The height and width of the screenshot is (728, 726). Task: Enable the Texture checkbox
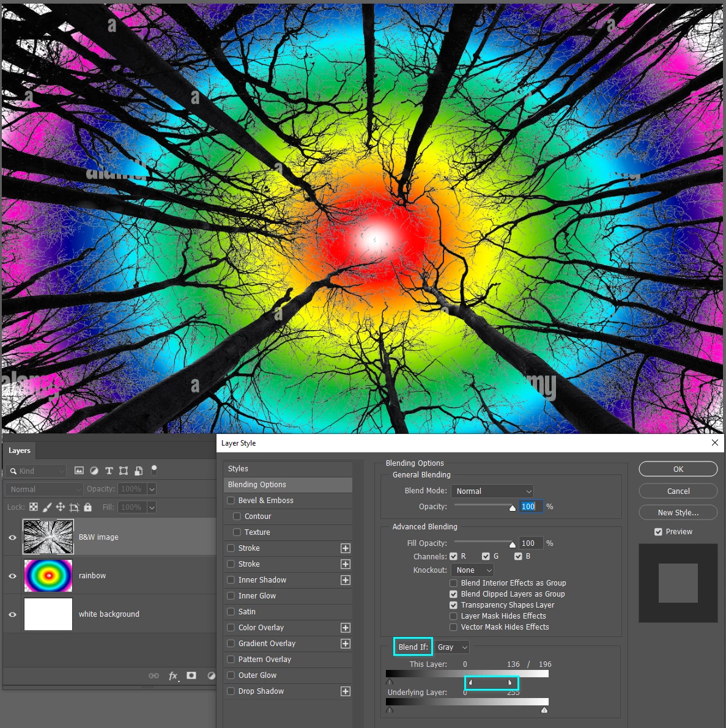(237, 532)
